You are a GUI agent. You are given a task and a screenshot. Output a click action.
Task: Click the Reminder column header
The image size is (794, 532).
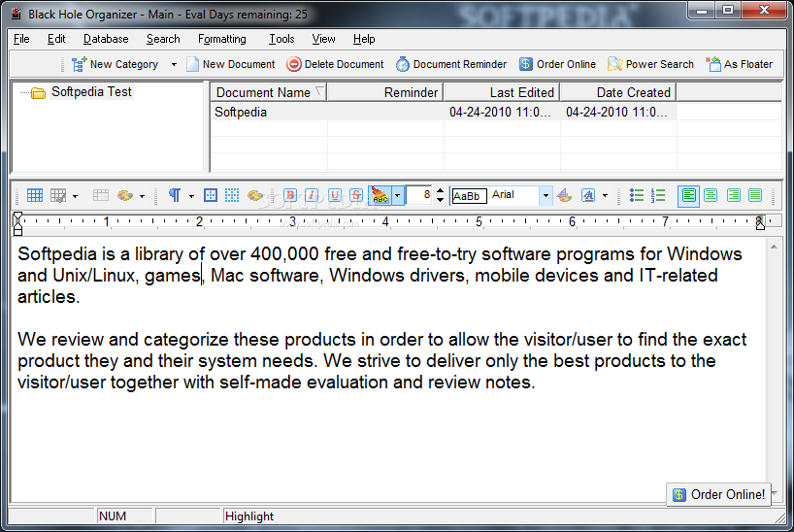[385, 93]
